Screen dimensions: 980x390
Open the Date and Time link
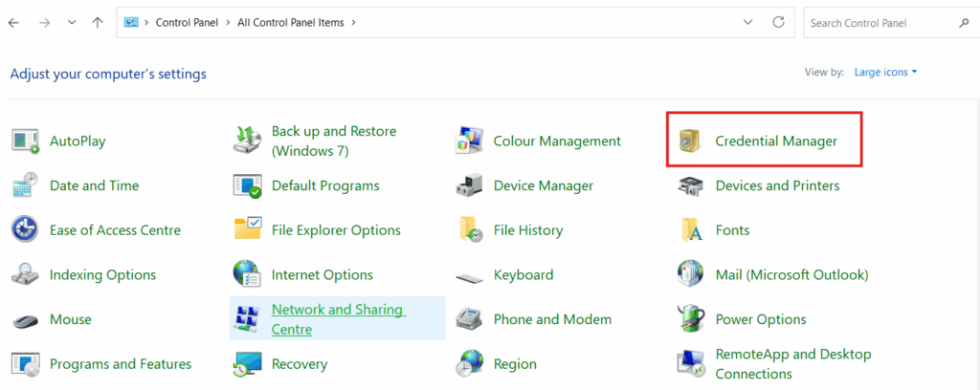[x=95, y=185]
